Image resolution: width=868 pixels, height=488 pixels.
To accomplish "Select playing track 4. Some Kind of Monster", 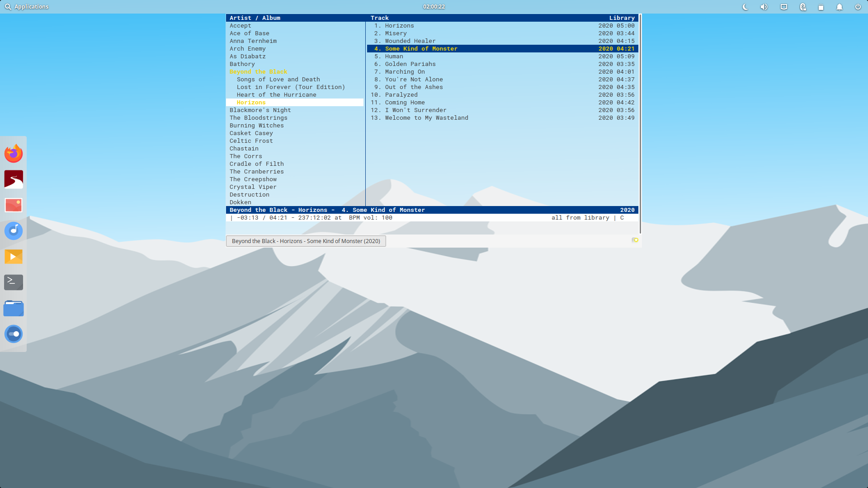I will click(503, 49).
